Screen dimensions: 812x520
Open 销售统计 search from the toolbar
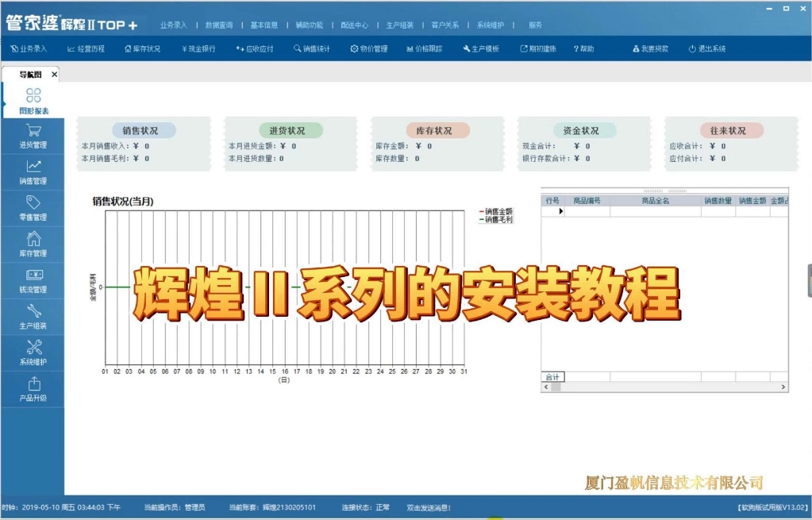tap(312, 48)
